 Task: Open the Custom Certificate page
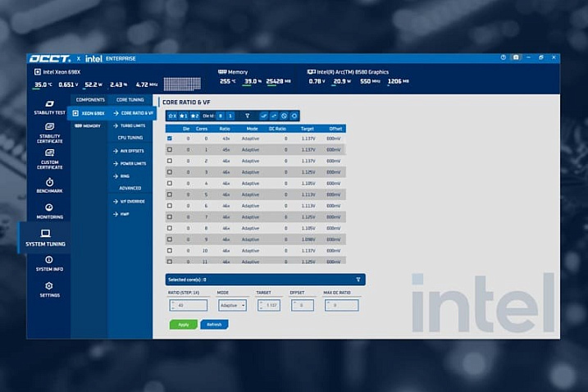[x=49, y=159]
